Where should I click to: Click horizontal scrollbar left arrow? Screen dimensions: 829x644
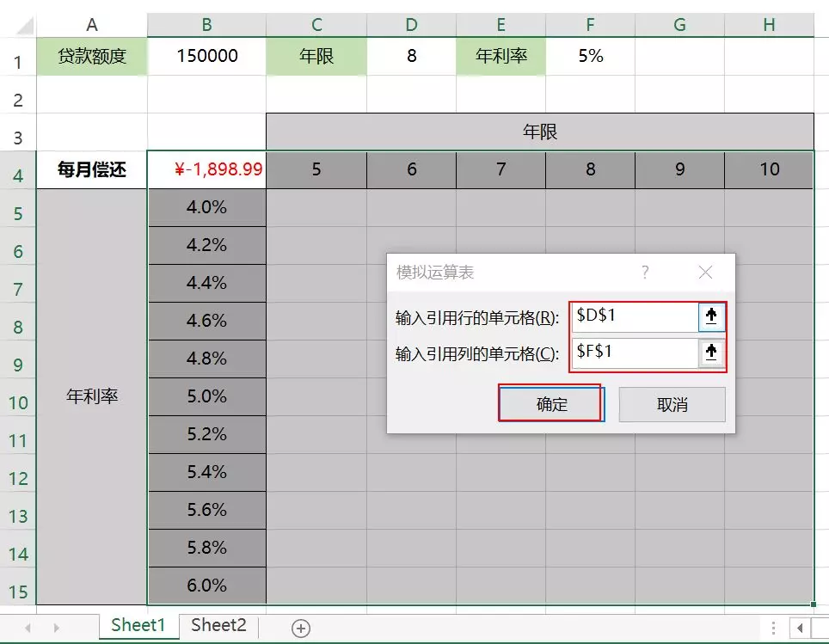click(x=800, y=629)
